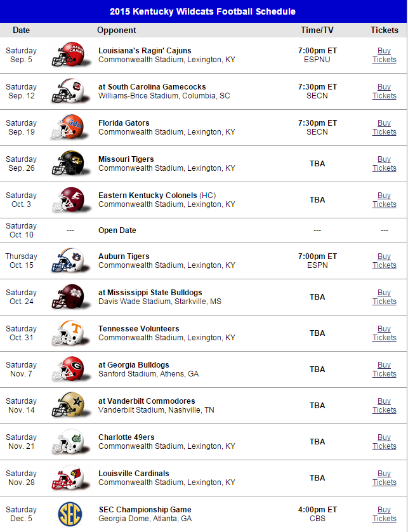The width and height of the screenshot is (408, 532).
Task: Click the South Carolina Gamecocks helmet icon
Action: pyautogui.click(x=68, y=91)
